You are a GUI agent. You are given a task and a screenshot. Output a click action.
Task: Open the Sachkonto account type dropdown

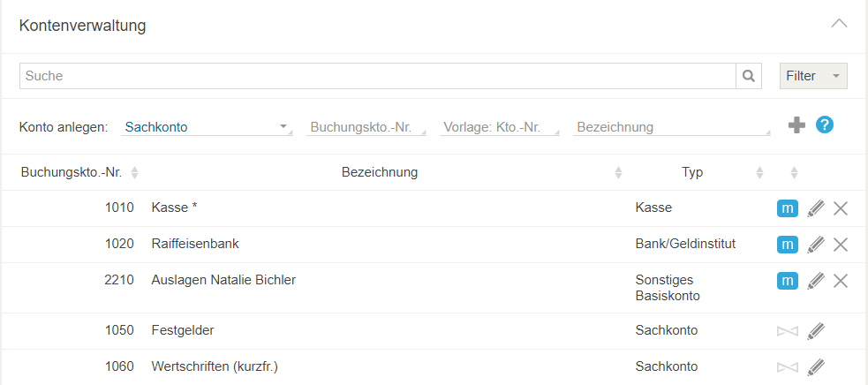[x=207, y=127]
